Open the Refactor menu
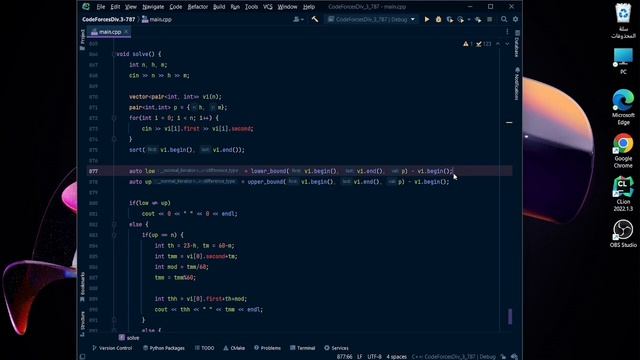This screenshot has width=640, height=360. (x=198, y=7)
